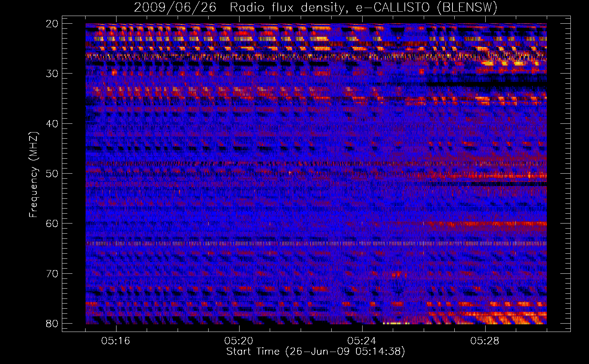Click the 30 frequency tick label

[52, 74]
